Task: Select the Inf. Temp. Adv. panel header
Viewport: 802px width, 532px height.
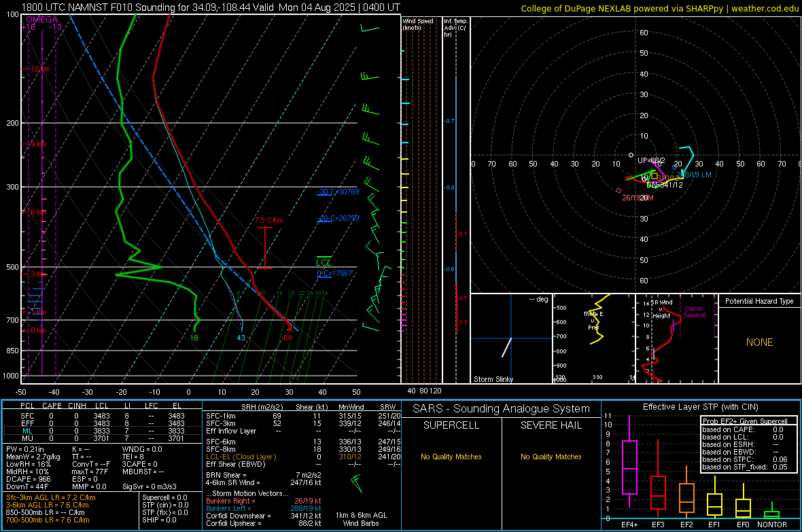Action: click(455, 28)
